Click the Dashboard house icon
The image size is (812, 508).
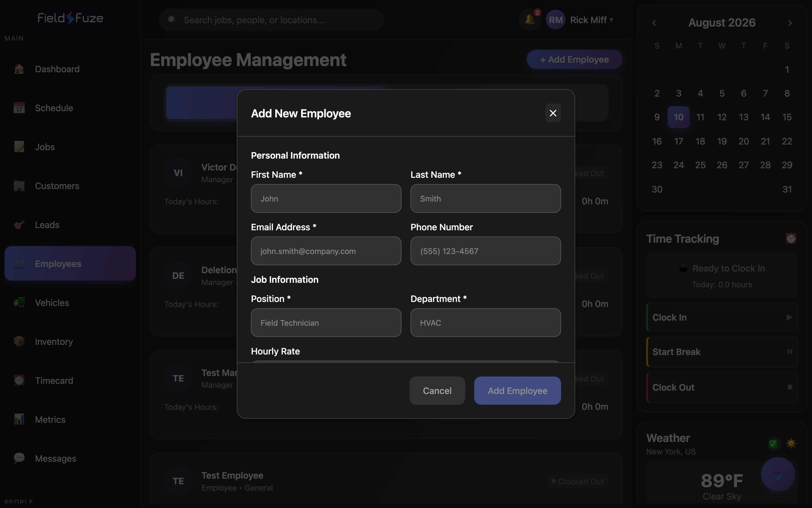point(19,69)
